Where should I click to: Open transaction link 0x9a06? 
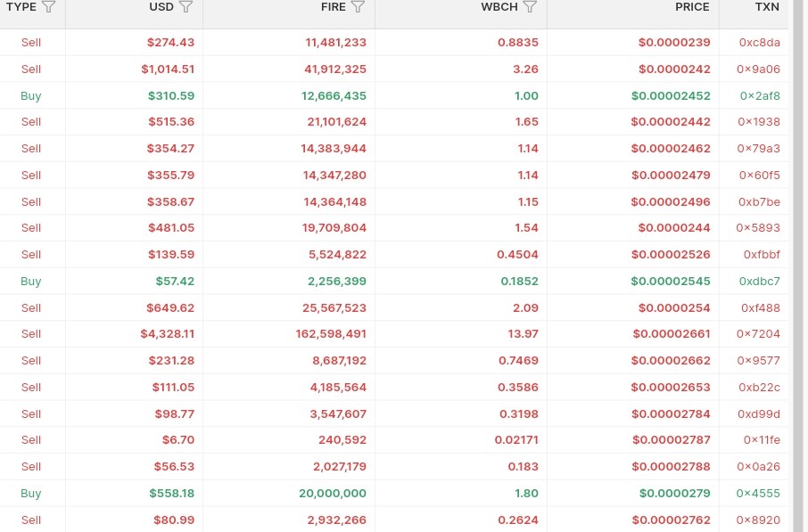point(758,69)
